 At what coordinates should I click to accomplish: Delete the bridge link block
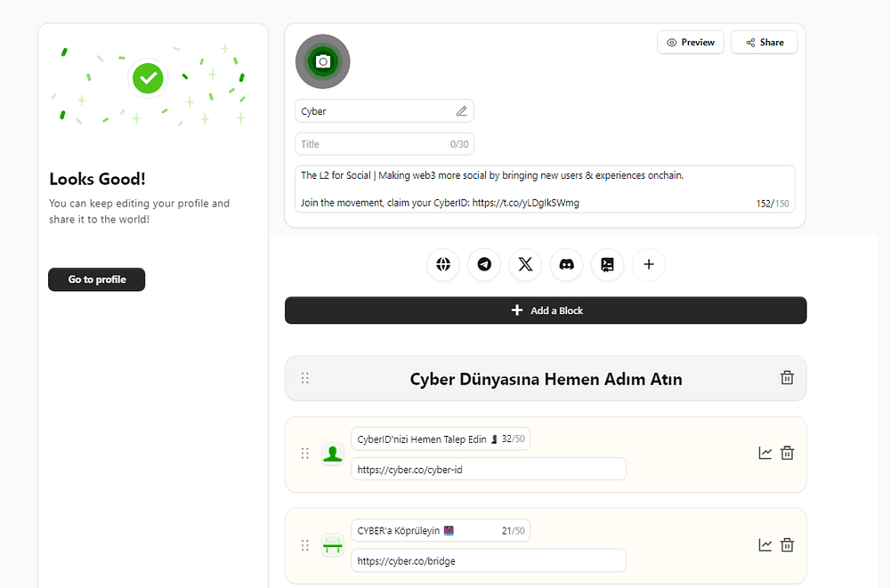(787, 545)
